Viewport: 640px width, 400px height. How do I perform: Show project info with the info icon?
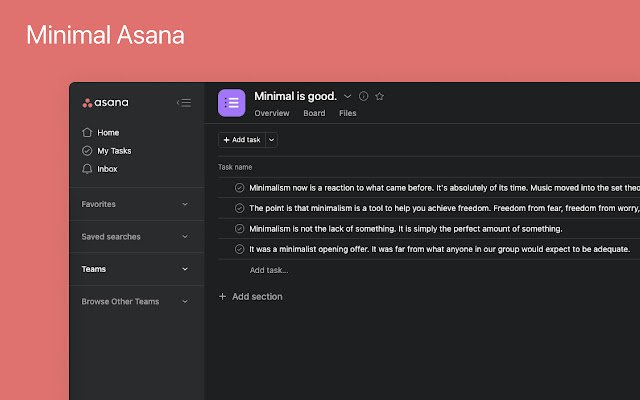(x=363, y=96)
